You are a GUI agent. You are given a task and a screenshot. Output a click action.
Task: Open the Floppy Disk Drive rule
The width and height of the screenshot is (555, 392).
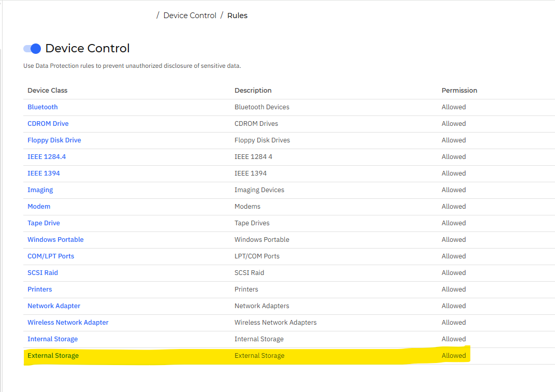tap(54, 140)
